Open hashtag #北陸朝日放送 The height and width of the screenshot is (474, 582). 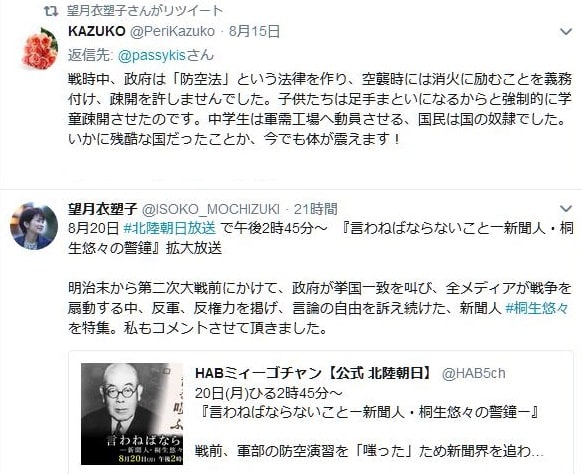click(169, 228)
